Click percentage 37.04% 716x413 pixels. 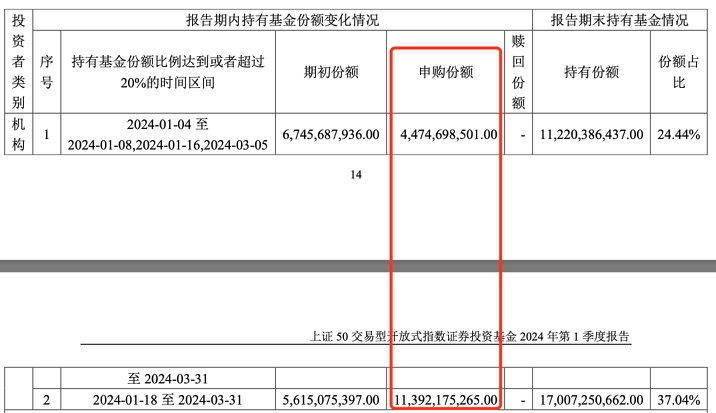pos(679,400)
